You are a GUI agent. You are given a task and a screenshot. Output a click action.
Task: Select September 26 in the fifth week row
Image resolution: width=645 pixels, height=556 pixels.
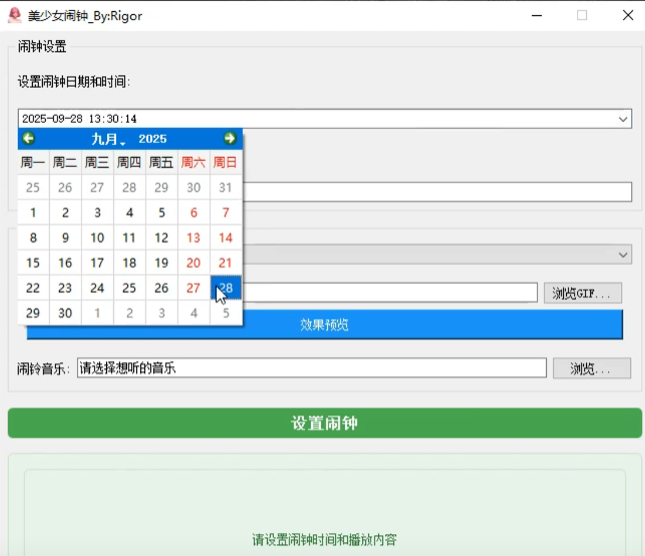pos(161,288)
